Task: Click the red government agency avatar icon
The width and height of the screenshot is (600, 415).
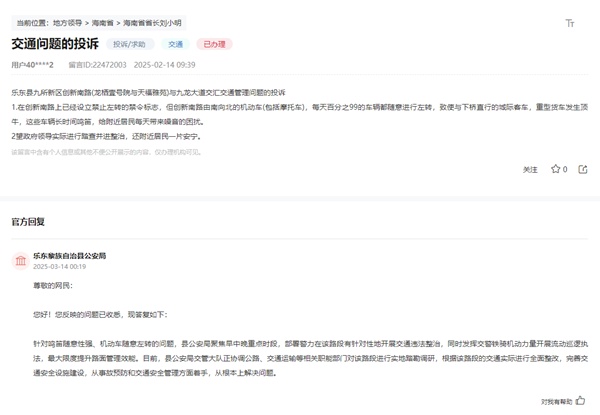Action: pos(19,261)
